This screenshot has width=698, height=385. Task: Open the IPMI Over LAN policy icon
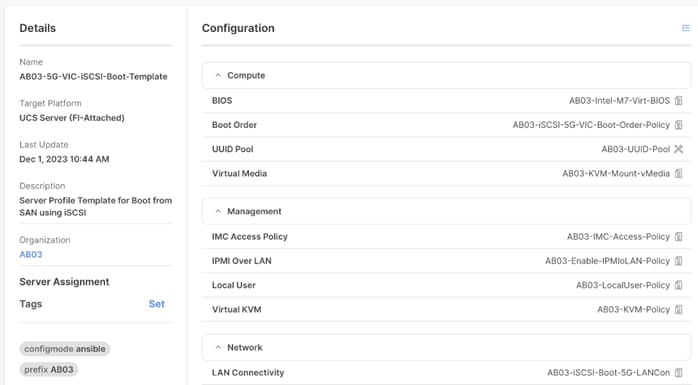[678, 261]
